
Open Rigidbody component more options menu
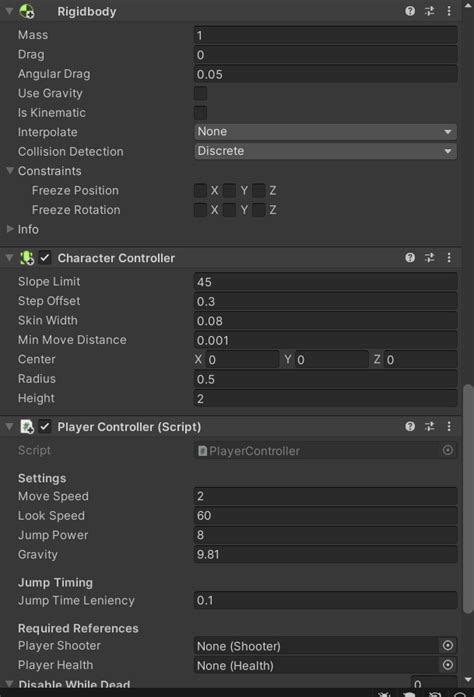449,11
